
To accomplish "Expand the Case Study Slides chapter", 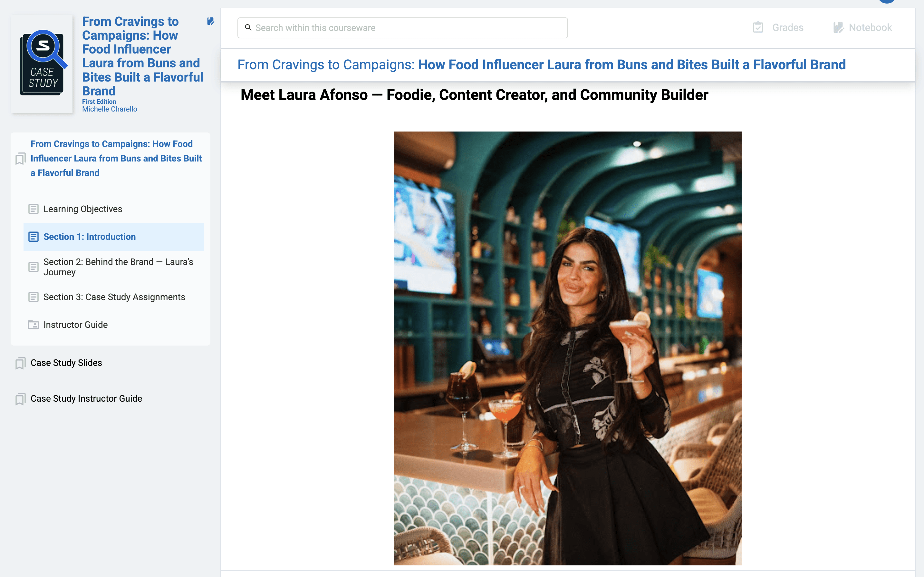I will [66, 363].
